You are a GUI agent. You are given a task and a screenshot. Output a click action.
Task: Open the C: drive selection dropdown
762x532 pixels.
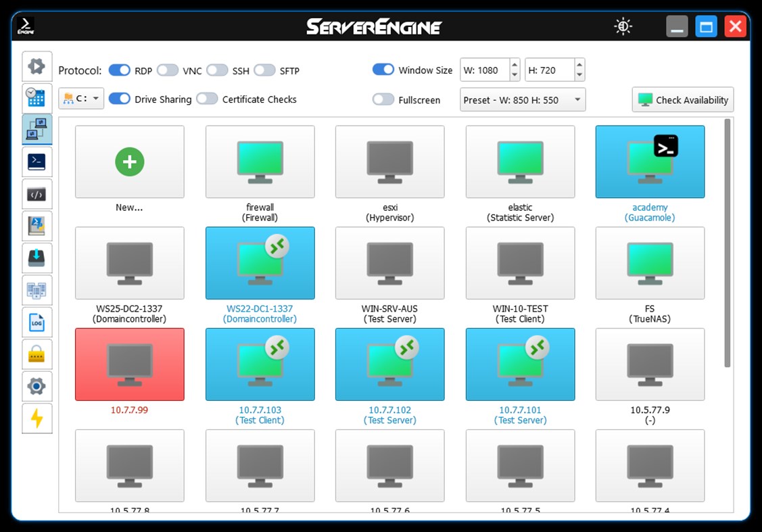coord(82,99)
